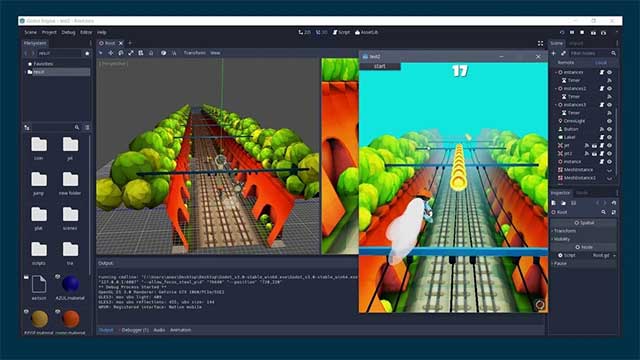This screenshot has width=640, height=360.
Task: Add a new scene tab
Action: click(x=130, y=43)
